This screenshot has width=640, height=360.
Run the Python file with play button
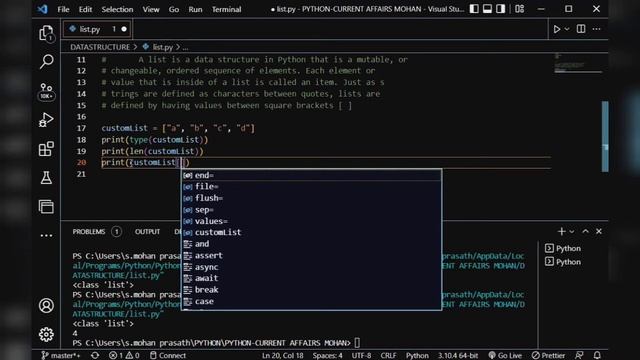pos(557,29)
